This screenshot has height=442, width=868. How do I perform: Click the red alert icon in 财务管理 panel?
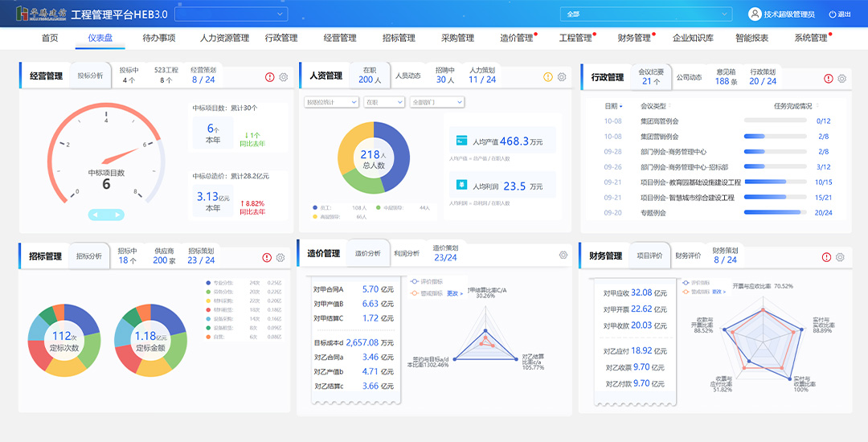826,256
